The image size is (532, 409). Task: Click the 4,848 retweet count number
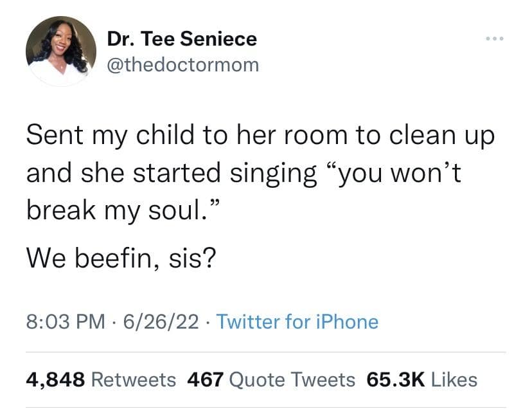[56, 379]
